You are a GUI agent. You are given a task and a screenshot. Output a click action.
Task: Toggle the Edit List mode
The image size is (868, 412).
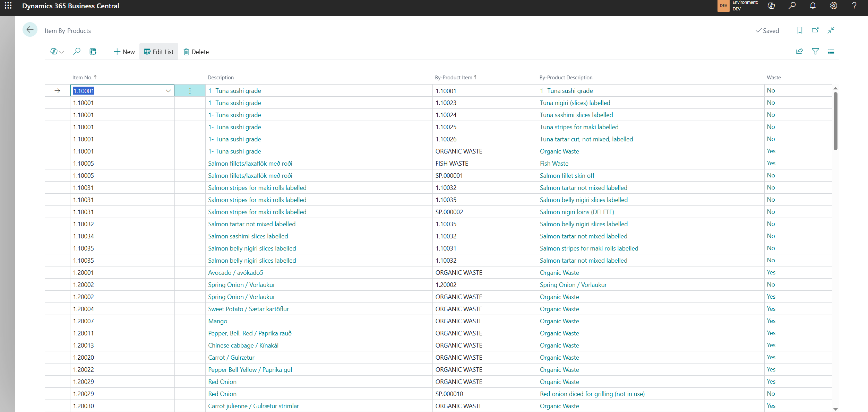[x=159, y=52]
